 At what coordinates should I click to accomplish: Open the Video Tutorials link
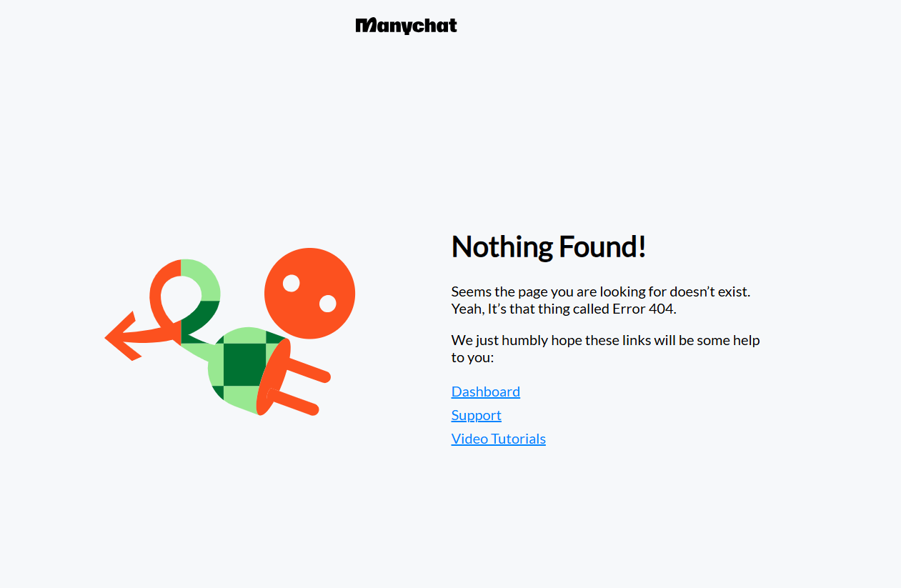tap(499, 439)
